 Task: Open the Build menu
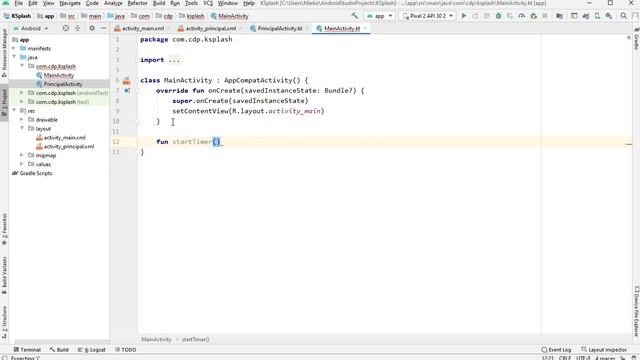pyautogui.click(x=159, y=3)
